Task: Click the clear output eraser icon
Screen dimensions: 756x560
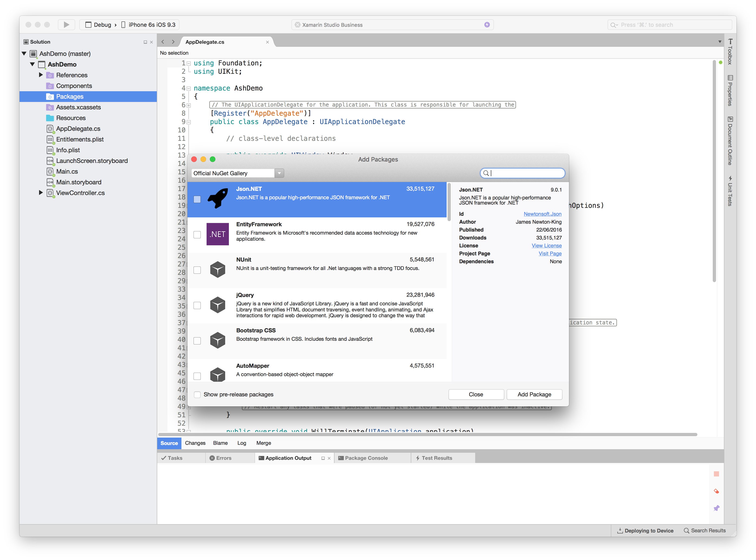Action: click(x=716, y=491)
